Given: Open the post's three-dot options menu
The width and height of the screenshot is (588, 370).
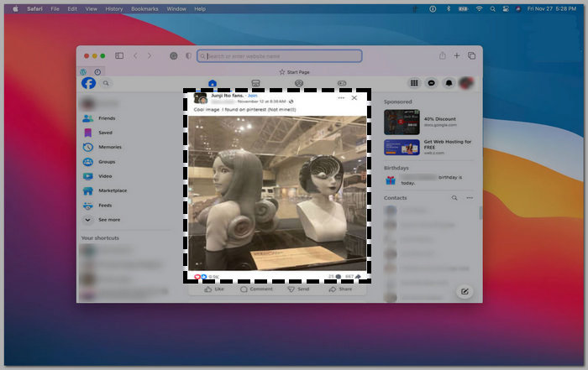Looking at the screenshot, I should 341,98.
